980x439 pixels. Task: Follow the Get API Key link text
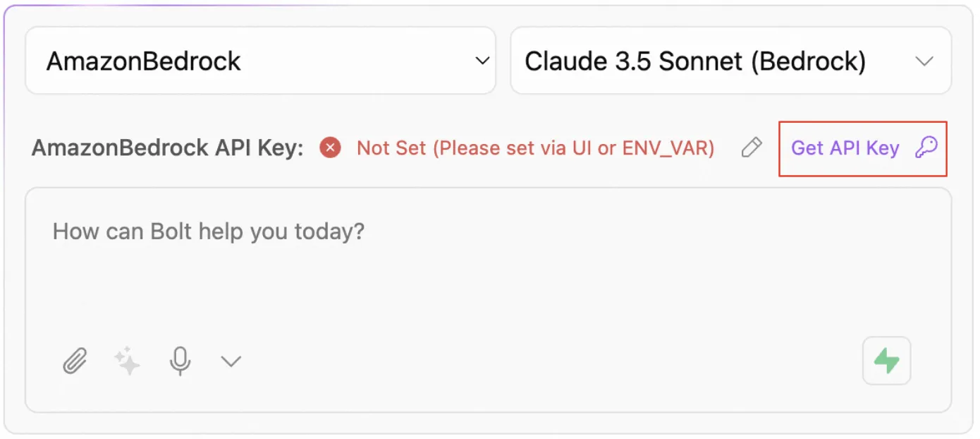click(x=845, y=148)
